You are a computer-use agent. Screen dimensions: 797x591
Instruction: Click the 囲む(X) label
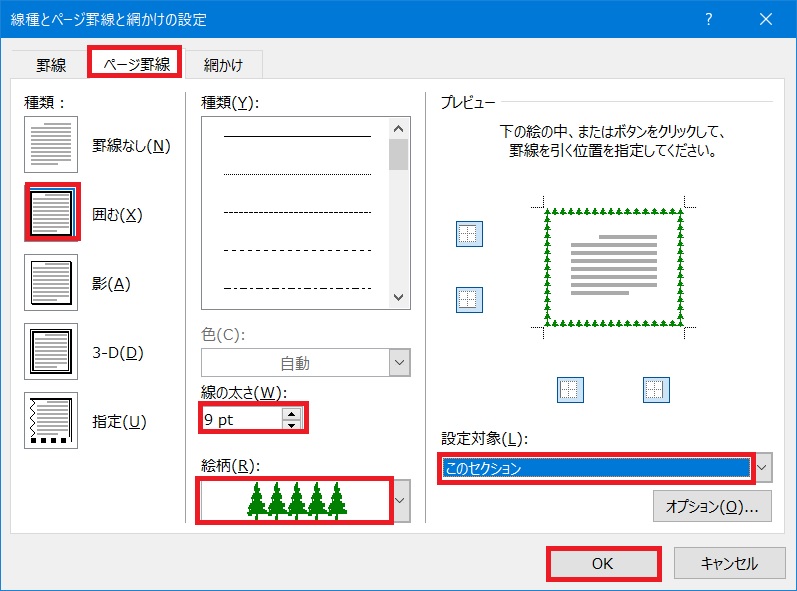click(117, 215)
